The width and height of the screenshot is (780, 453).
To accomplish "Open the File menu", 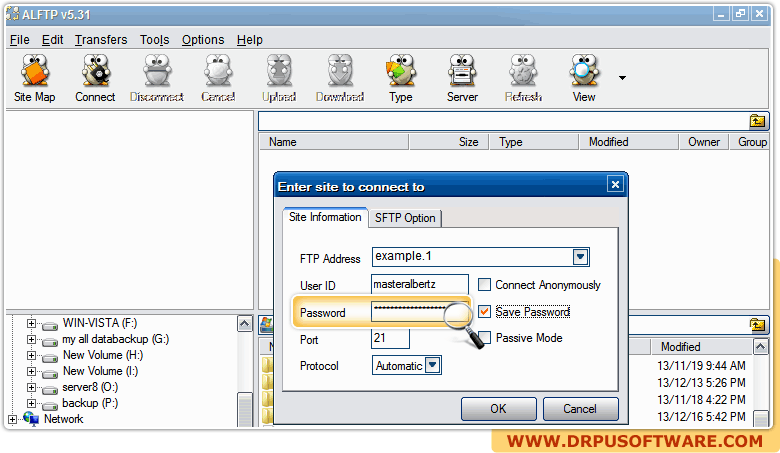I will pos(20,40).
